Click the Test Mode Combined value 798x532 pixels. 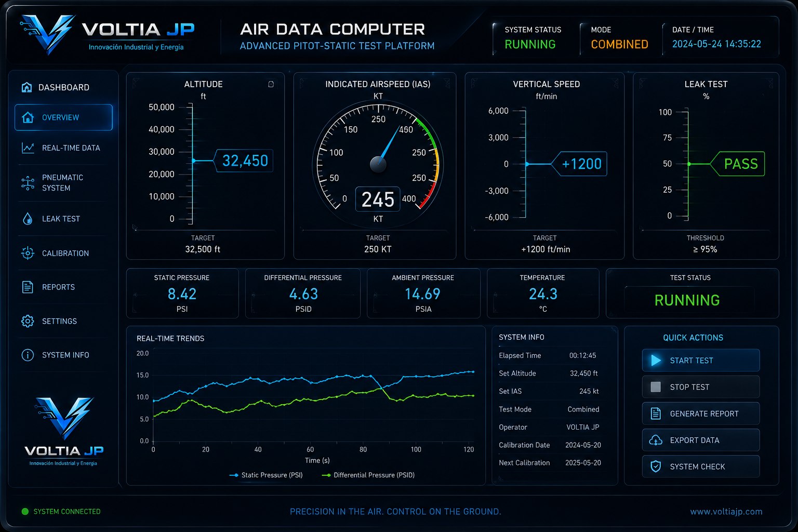583,409
